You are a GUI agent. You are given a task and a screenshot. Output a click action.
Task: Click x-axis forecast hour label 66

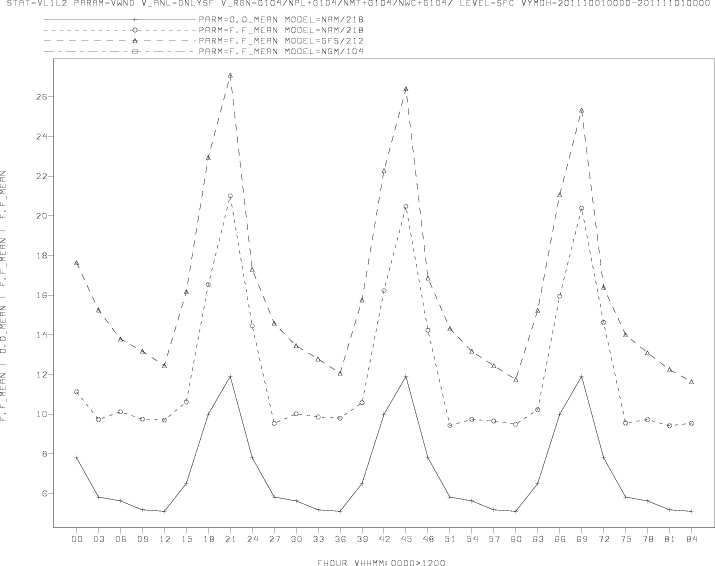click(560, 539)
